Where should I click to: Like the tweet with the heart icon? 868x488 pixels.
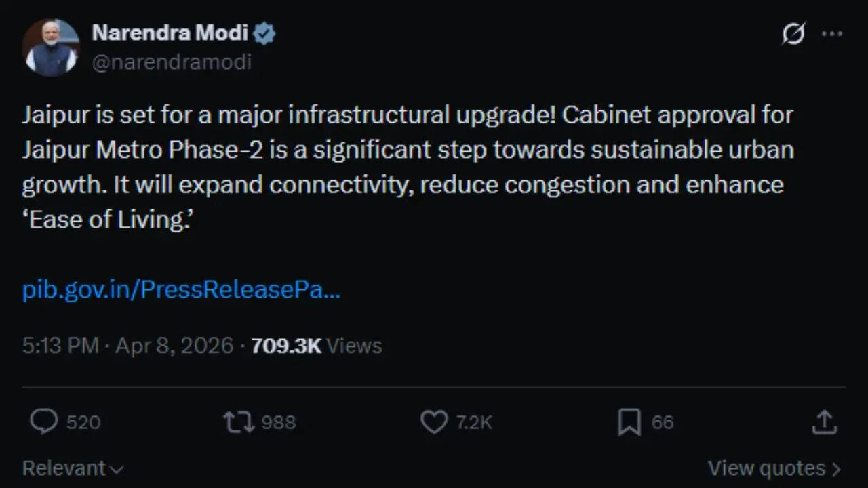pos(433,422)
